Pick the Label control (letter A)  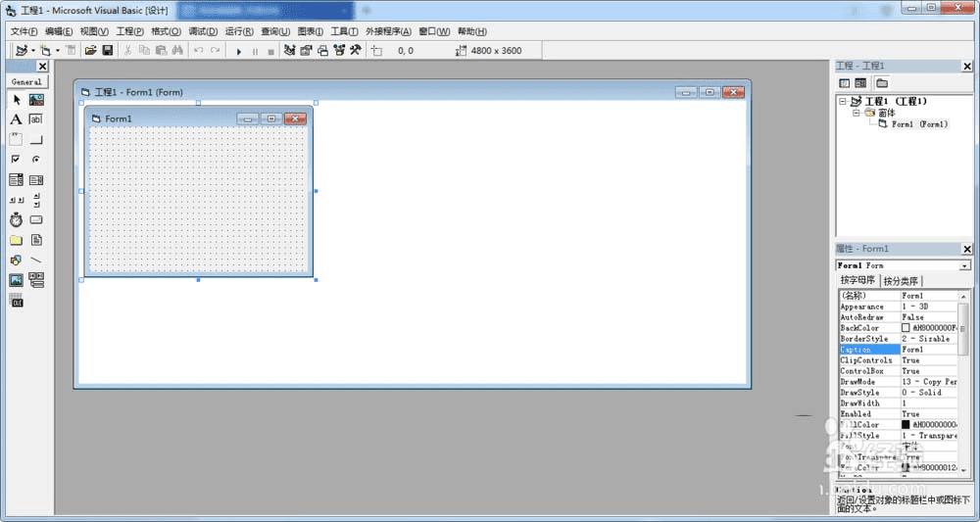pos(17,119)
